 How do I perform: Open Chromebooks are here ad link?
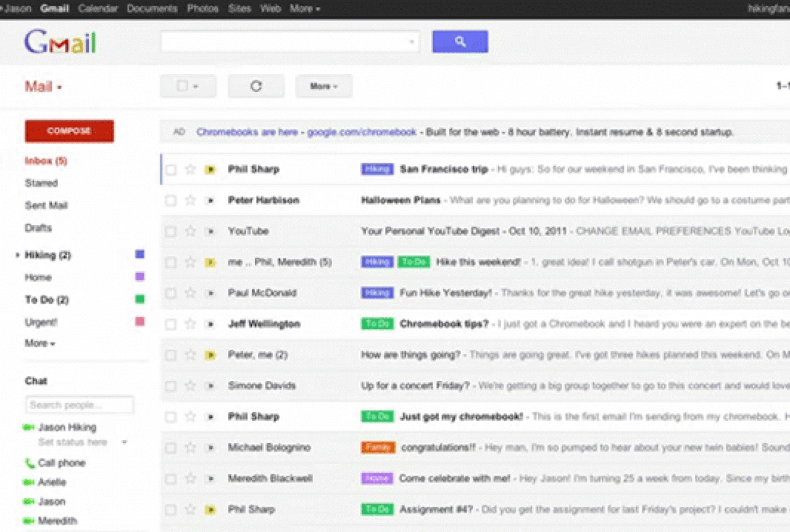coord(247,132)
